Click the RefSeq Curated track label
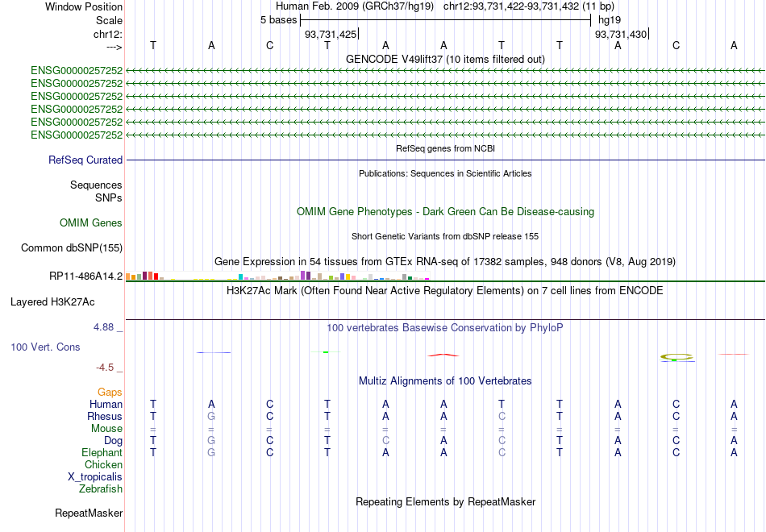 coord(85,160)
